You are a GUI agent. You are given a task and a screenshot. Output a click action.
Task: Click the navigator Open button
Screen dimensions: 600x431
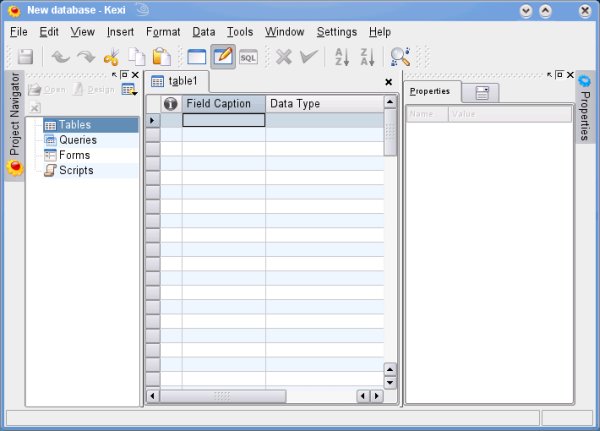(47, 90)
